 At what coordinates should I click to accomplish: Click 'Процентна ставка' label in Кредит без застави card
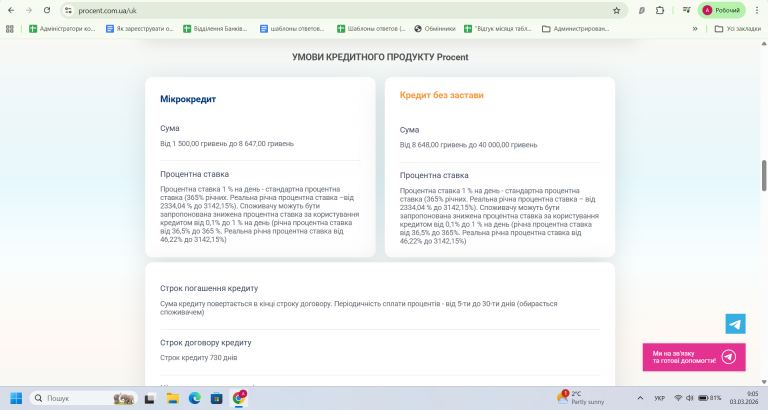434,175
